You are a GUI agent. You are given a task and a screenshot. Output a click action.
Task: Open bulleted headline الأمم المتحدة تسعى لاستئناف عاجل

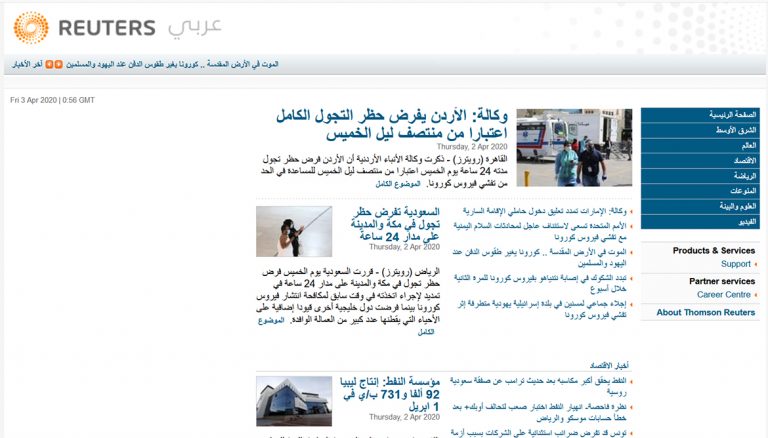(540, 232)
